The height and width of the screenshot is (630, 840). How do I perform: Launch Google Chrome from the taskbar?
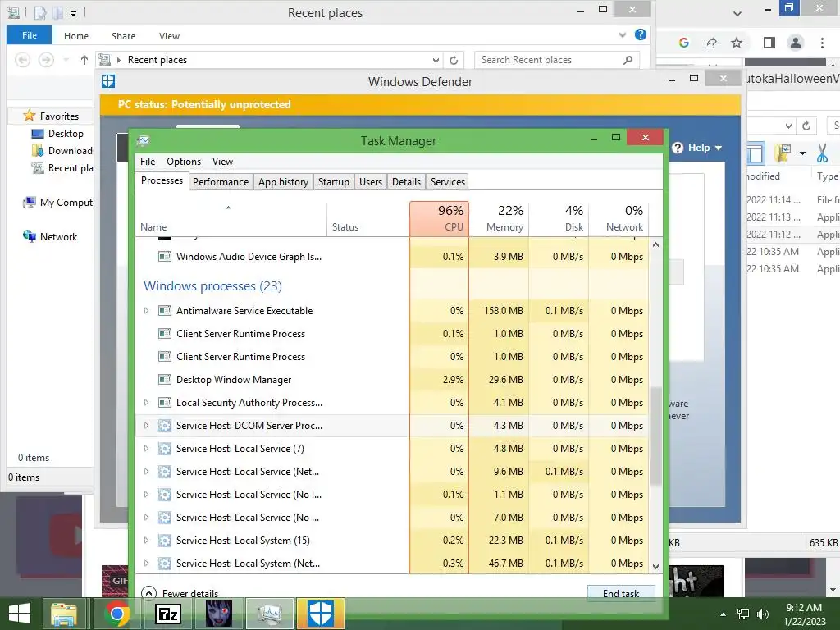pos(116,614)
